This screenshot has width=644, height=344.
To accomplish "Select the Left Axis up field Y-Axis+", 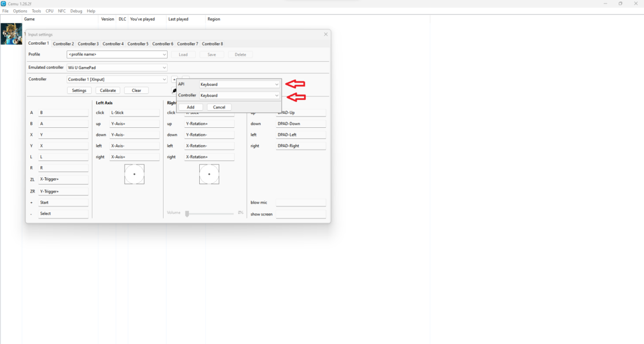I will pyautogui.click(x=134, y=124).
